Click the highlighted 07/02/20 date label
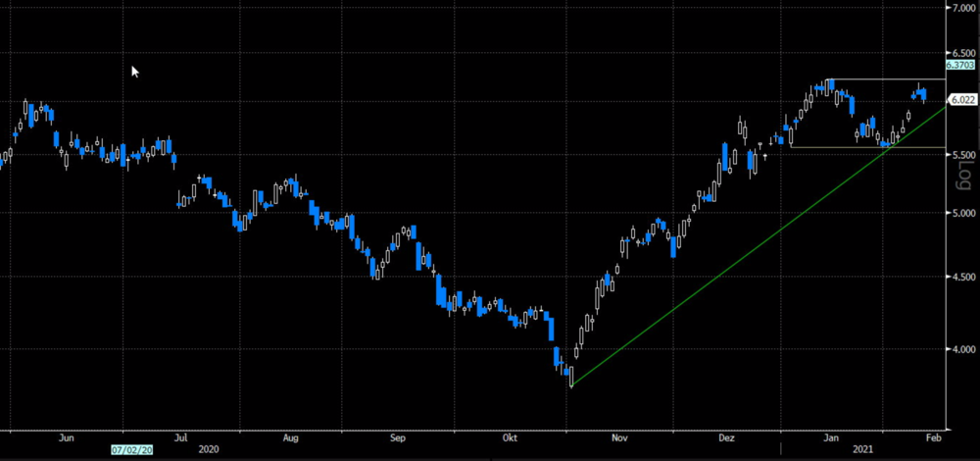 (x=131, y=447)
